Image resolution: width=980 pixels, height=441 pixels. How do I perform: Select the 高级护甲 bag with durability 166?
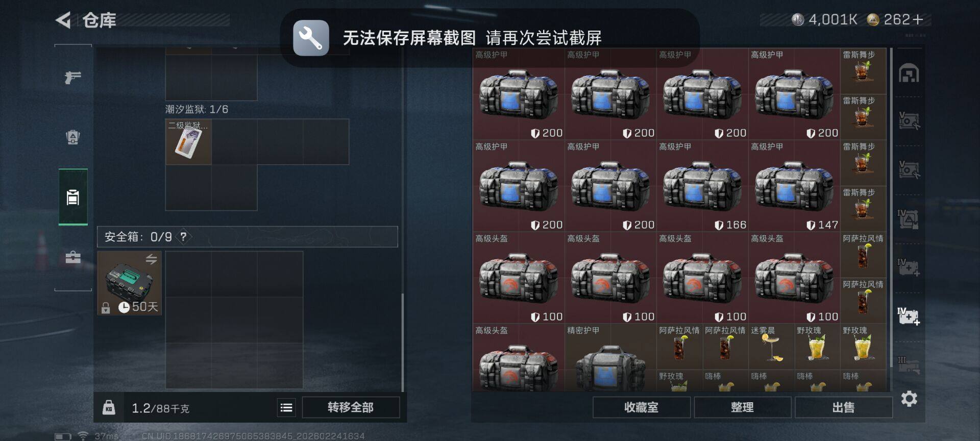tap(702, 186)
